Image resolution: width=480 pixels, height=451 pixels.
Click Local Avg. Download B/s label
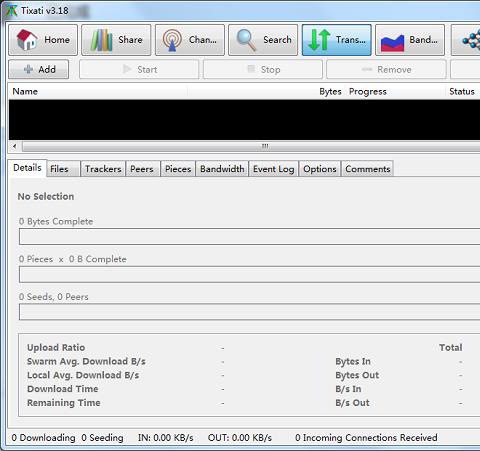(x=83, y=375)
